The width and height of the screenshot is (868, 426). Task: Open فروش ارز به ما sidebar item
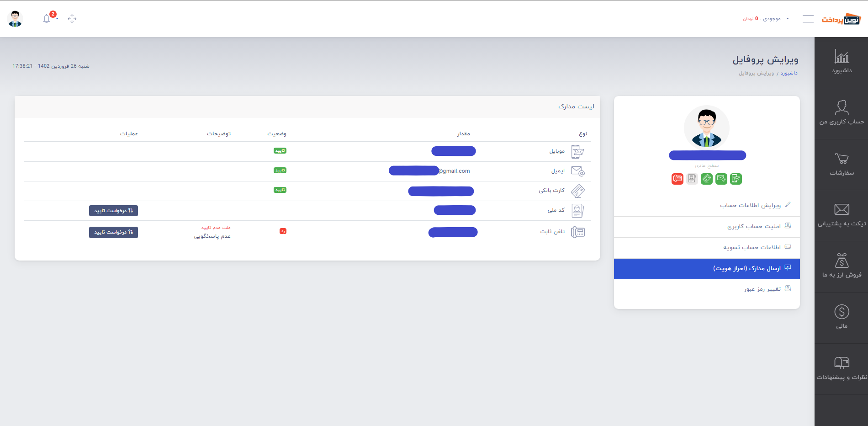pyautogui.click(x=842, y=267)
